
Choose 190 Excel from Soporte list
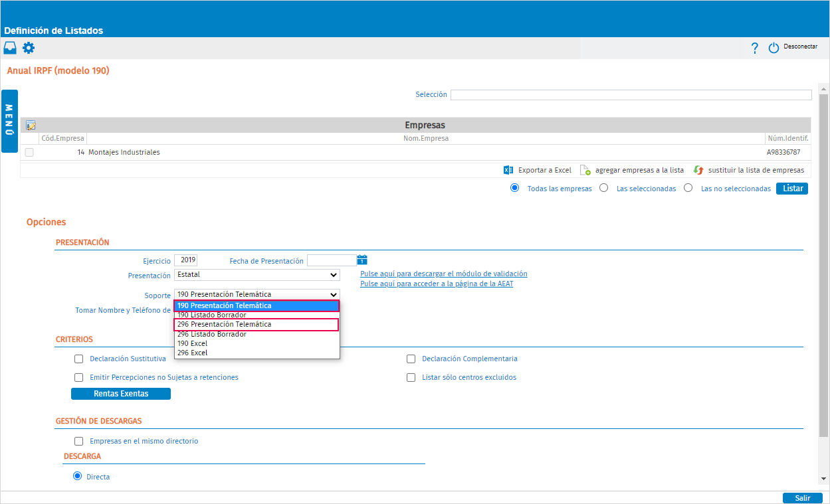click(x=257, y=343)
